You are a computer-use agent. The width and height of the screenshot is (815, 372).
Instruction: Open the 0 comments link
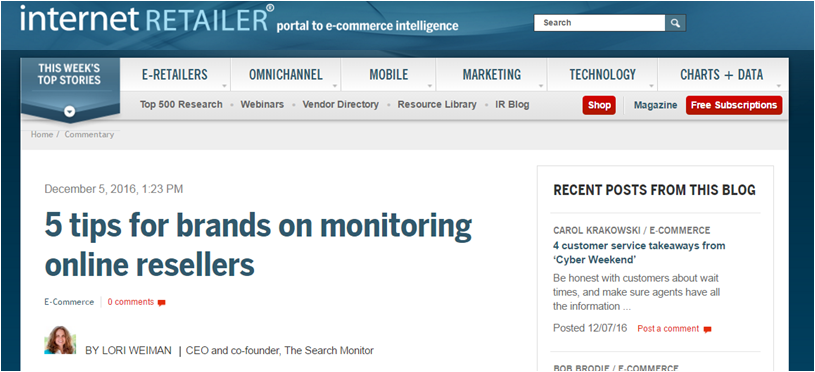click(130, 302)
